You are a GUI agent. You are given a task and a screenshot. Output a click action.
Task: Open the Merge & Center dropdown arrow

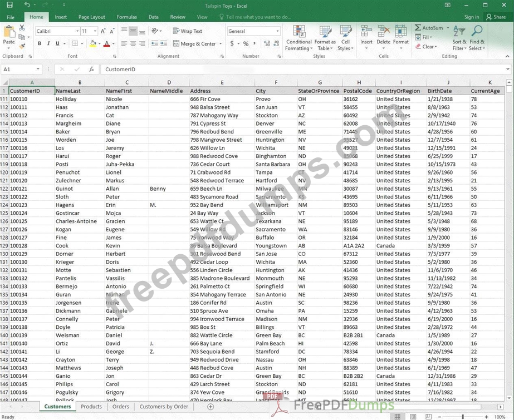pos(221,43)
